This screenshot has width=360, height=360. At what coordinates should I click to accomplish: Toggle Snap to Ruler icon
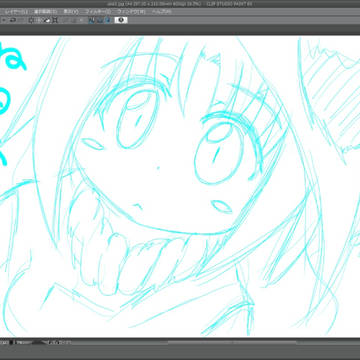click(91, 20)
